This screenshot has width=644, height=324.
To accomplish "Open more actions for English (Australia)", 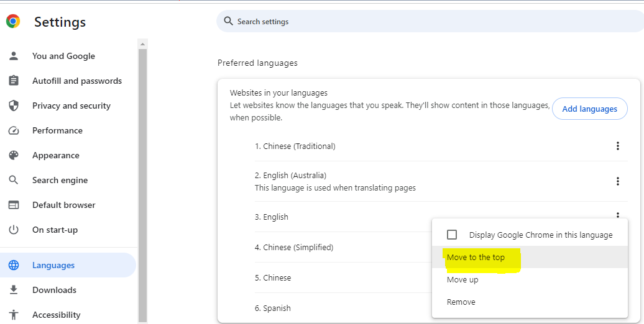I will tap(617, 181).
